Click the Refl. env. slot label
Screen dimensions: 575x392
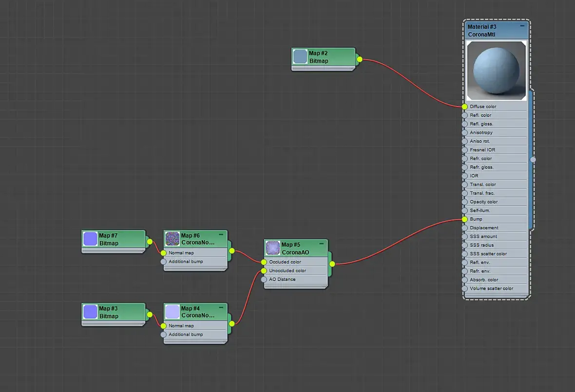pyautogui.click(x=479, y=262)
